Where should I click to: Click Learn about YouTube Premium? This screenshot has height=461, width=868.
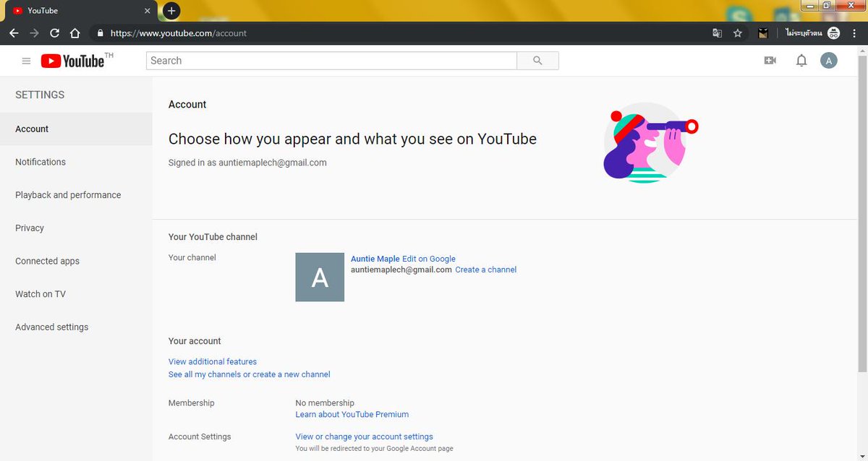(x=352, y=414)
